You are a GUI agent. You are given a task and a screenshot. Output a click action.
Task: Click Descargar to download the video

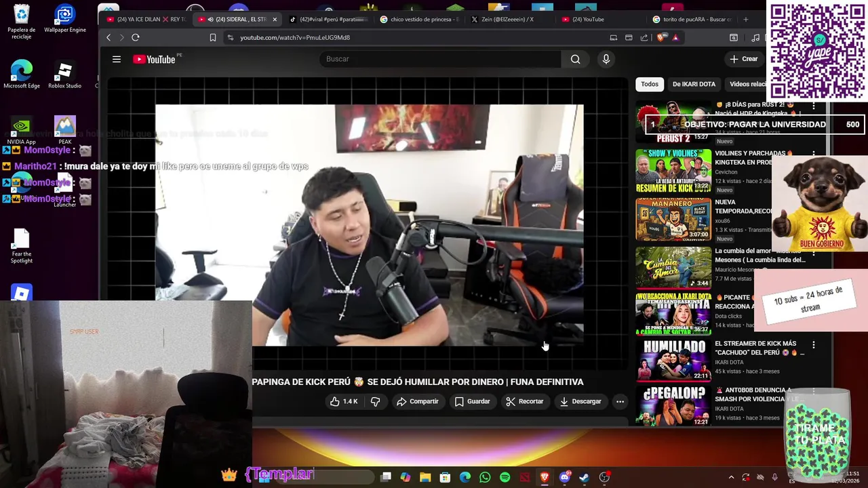580,401
